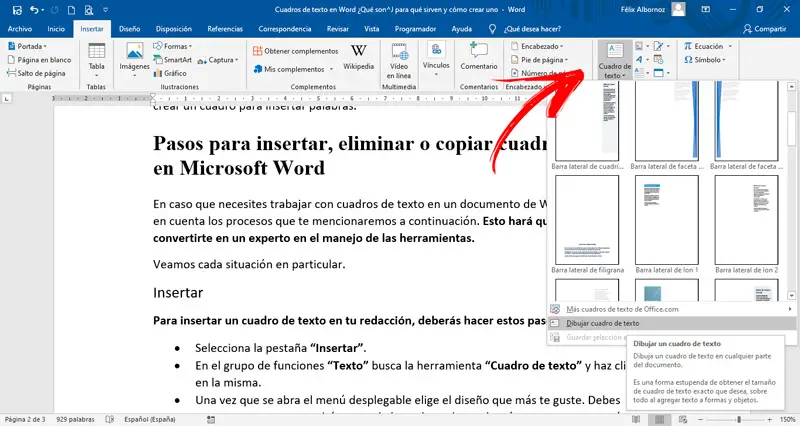800x426 pixels.
Task: Add a drop cap (Letra capital)
Action: click(x=642, y=73)
